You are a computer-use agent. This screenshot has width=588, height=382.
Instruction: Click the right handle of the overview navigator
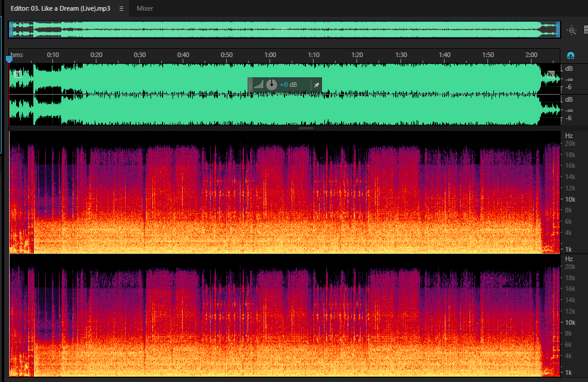(558, 30)
